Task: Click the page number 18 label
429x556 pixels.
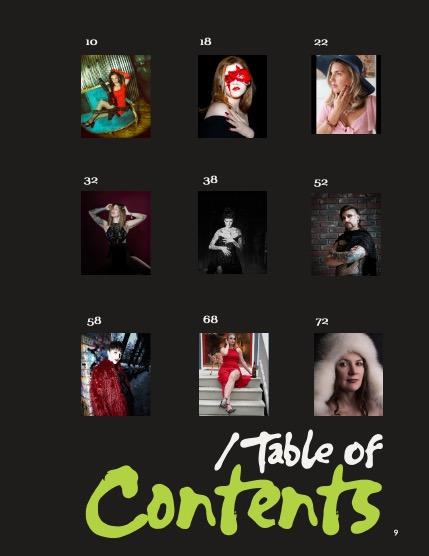Action: point(205,41)
